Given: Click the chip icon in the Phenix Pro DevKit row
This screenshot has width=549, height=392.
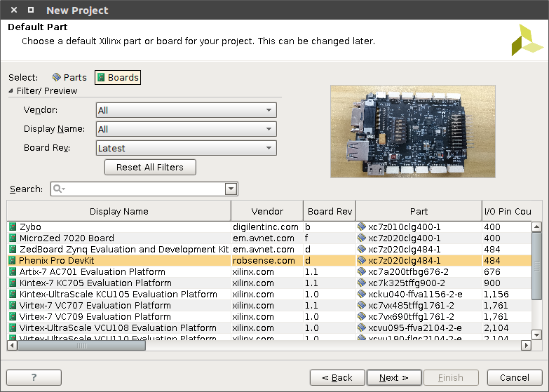Looking at the screenshot, I should (x=362, y=260).
